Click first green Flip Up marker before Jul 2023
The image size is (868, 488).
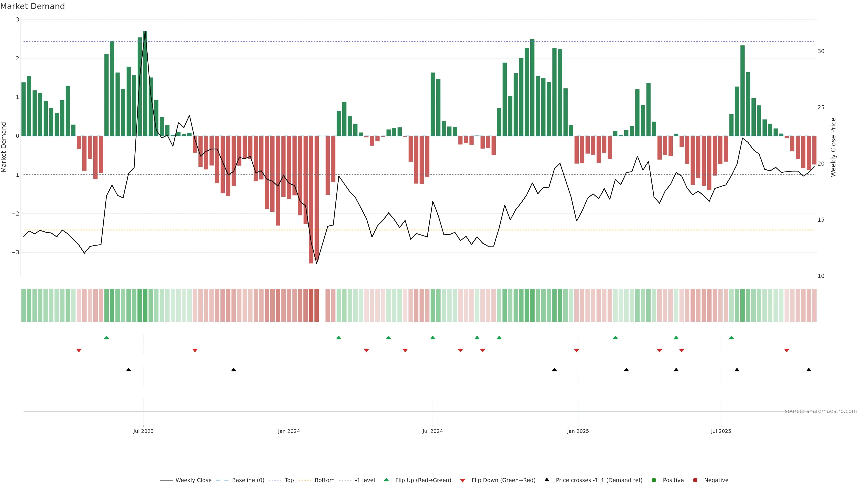click(x=106, y=338)
